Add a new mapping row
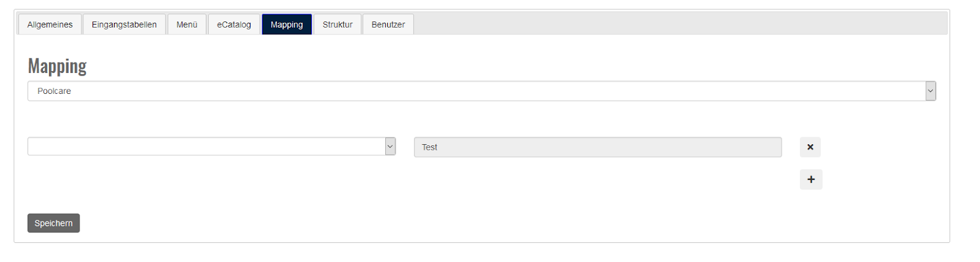This screenshot has height=262, width=980. (810, 180)
